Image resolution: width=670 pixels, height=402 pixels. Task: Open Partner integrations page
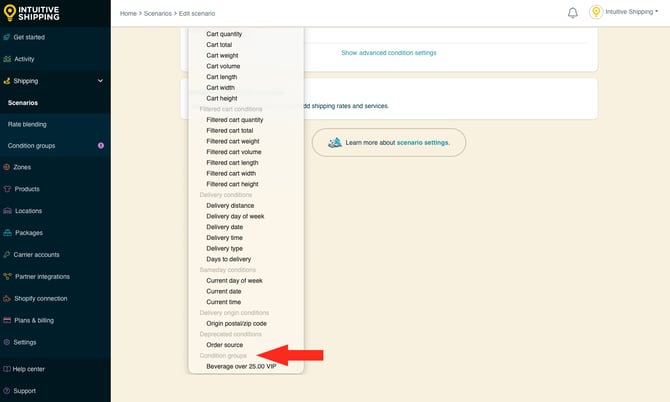[x=41, y=276]
